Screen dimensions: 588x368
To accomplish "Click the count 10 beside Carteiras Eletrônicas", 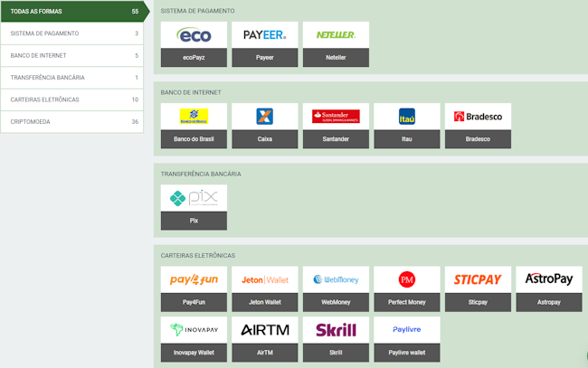I will point(135,99).
